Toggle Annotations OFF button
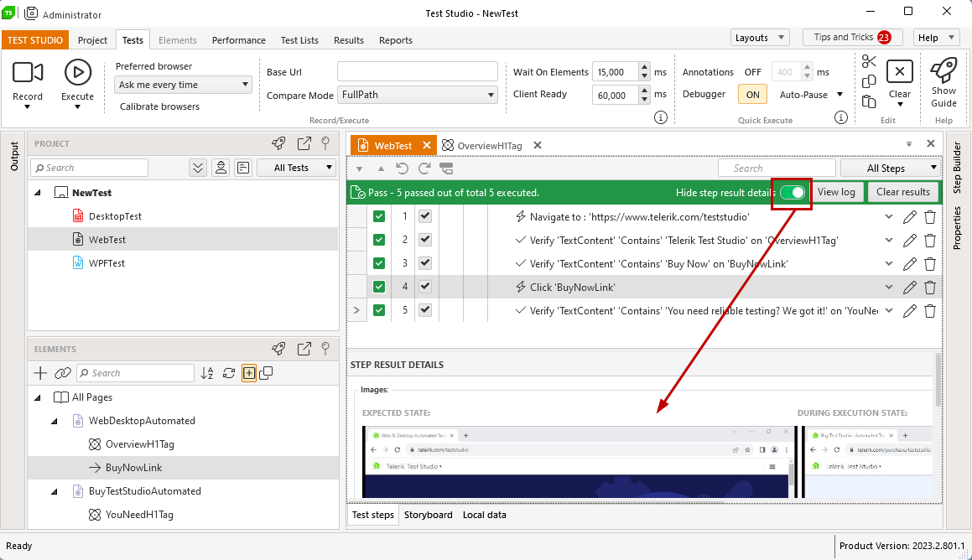Screen dimensions: 972x560 (x=752, y=72)
